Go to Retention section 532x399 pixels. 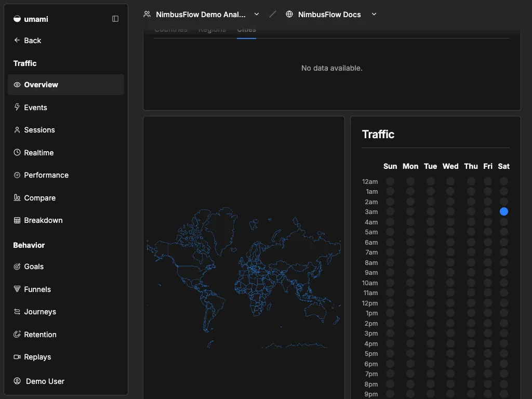pyautogui.click(x=66, y=334)
